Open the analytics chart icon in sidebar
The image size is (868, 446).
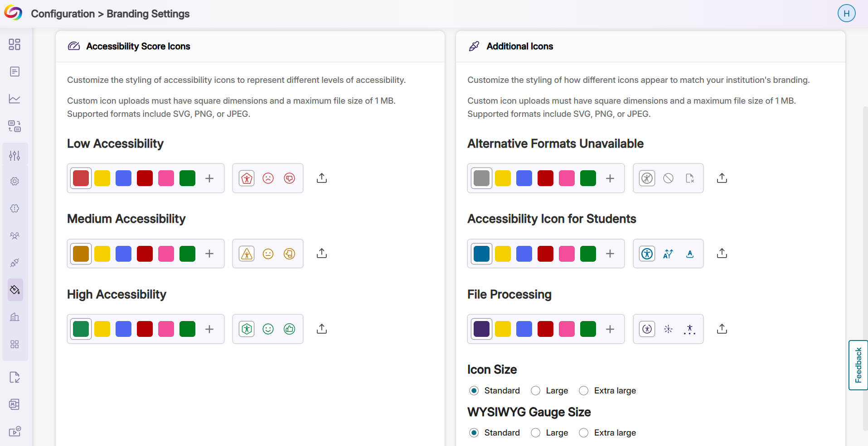[x=15, y=99]
